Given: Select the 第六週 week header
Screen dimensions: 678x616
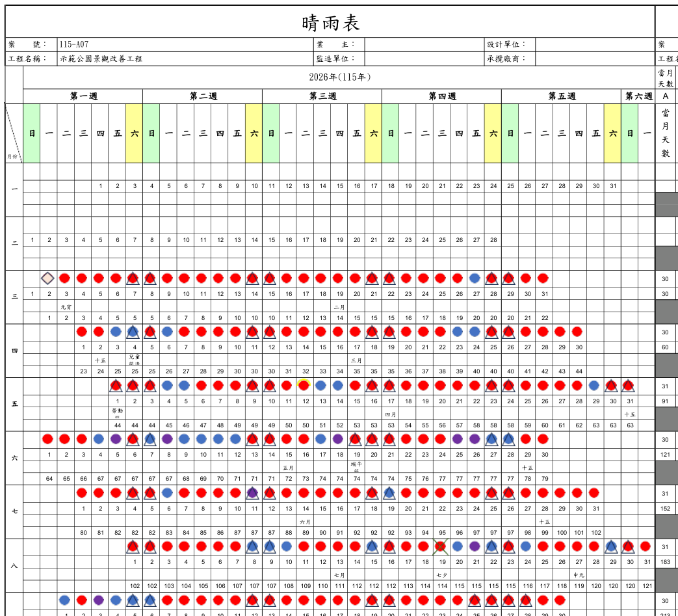Looking at the screenshot, I should [x=638, y=96].
